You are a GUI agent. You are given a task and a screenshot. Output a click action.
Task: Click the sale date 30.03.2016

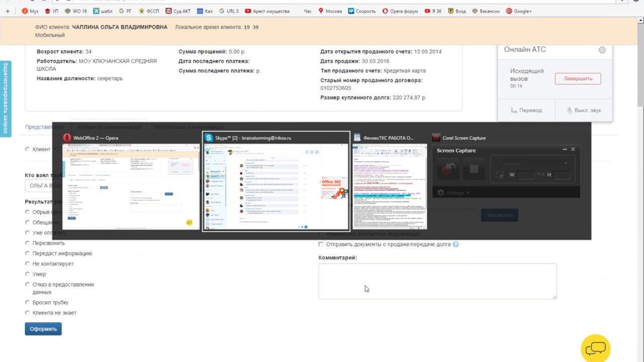(x=375, y=61)
